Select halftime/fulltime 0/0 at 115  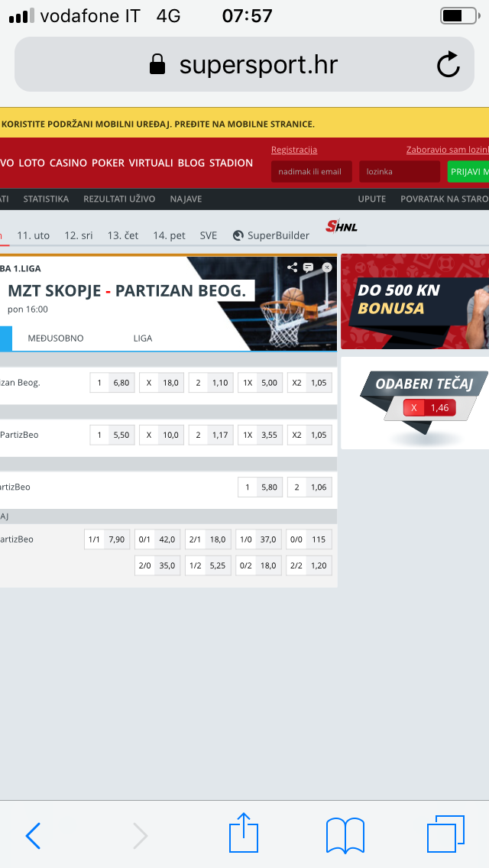[309, 539]
